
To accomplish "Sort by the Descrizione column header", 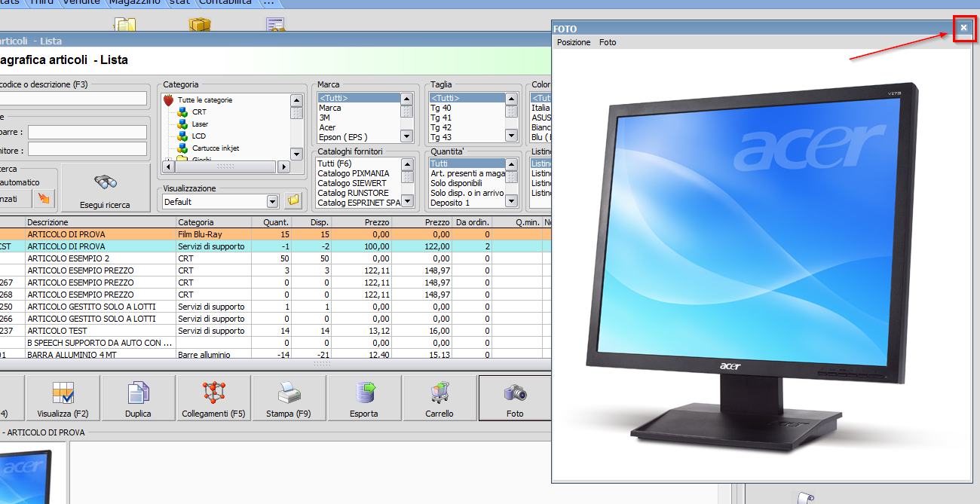I will click(100, 222).
